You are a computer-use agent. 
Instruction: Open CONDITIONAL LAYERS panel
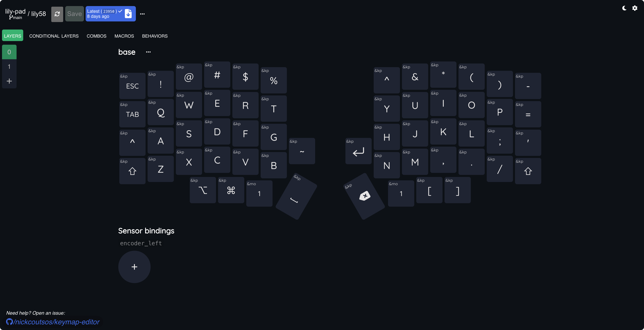point(54,36)
